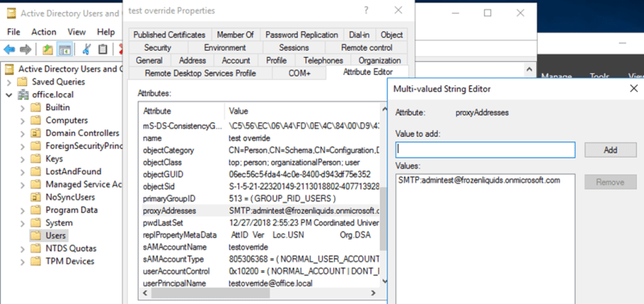Open the Environment tab
Viewport: 644px width, 304px height.
[x=225, y=47]
